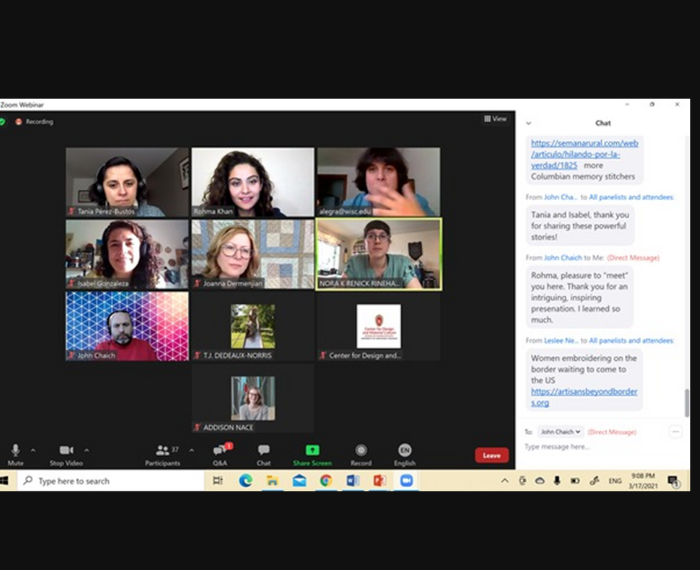
Task: Expand the audio options arrow beside Mute
Action: (33, 450)
